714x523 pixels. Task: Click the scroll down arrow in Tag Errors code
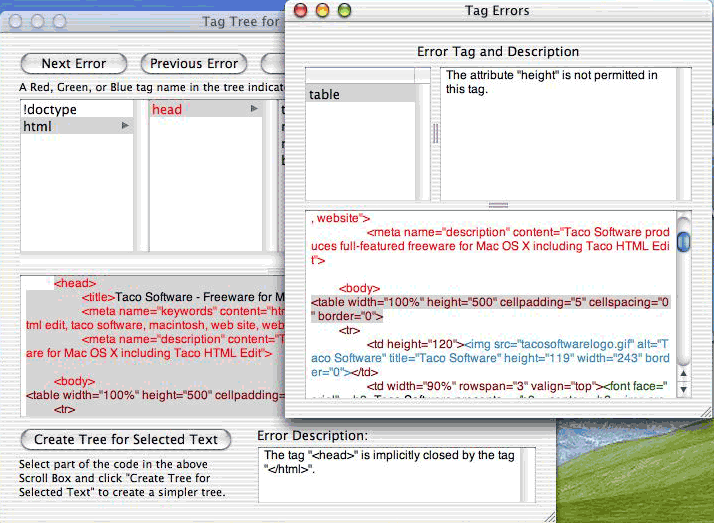click(683, 390)
